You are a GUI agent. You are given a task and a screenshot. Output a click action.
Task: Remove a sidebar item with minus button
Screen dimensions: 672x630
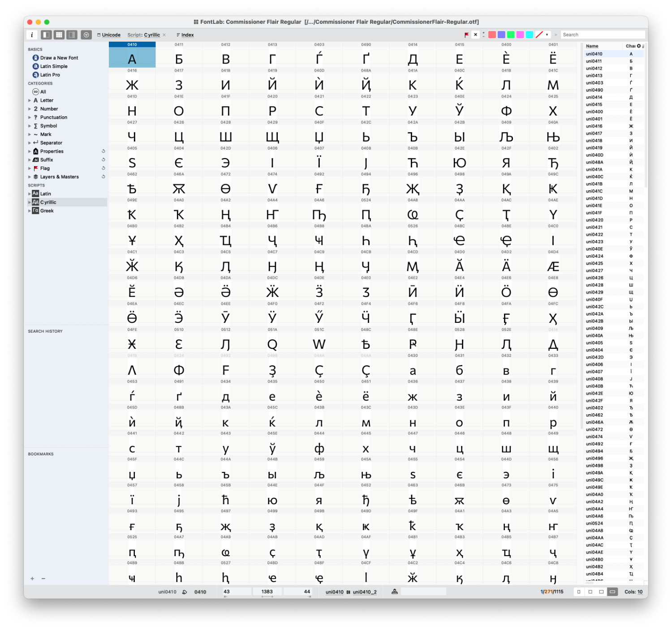tap(43, 579)
